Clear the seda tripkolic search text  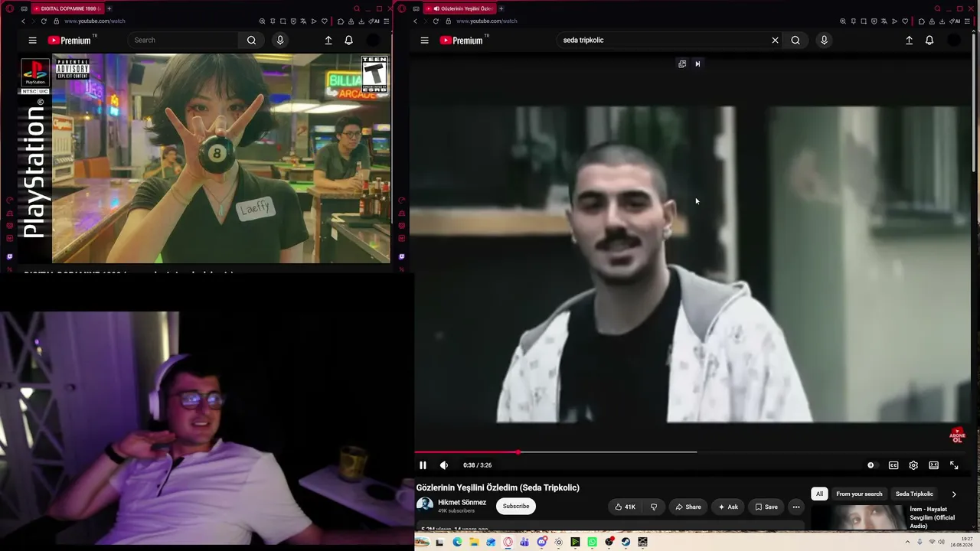click(775, 40)
